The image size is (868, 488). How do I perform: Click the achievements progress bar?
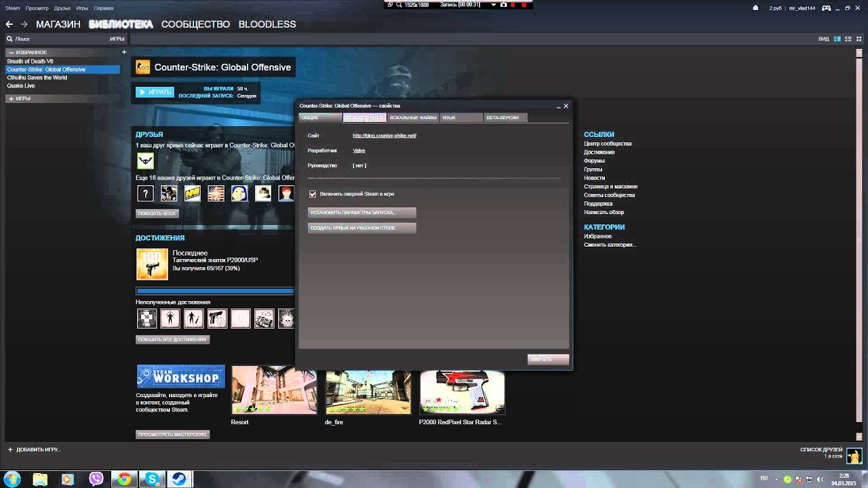215,291
